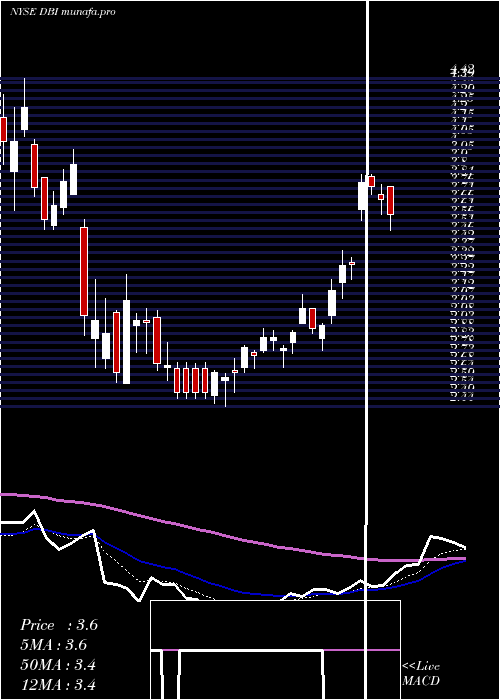Click the white-outlined MACD panel box

275,650
